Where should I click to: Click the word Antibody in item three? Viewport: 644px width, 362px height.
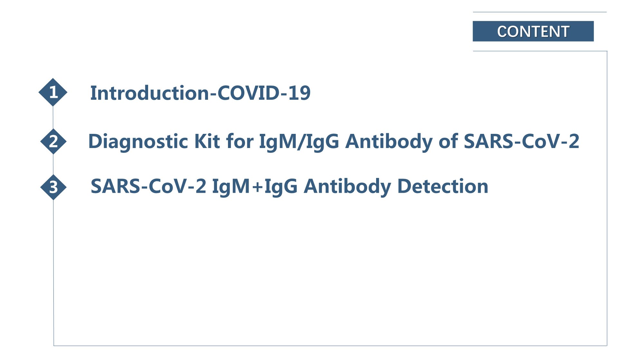(347, 187)
